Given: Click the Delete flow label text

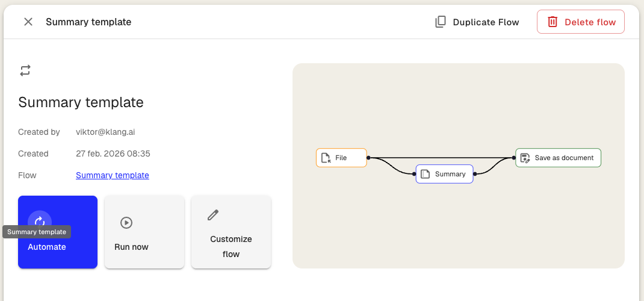Looking at the screenshot, I should pos(590,22).
